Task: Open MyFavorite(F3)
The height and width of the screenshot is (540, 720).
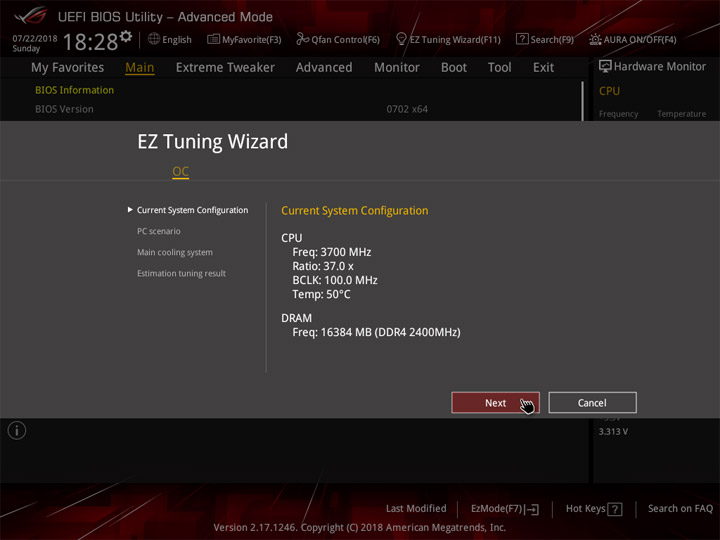Action: pos(252,39)
